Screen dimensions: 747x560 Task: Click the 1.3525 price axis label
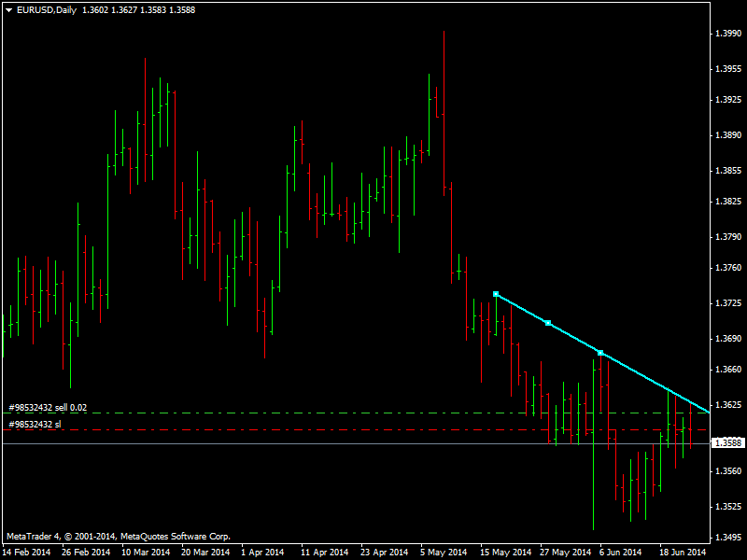pyautogui.click(x=728, y=507)
